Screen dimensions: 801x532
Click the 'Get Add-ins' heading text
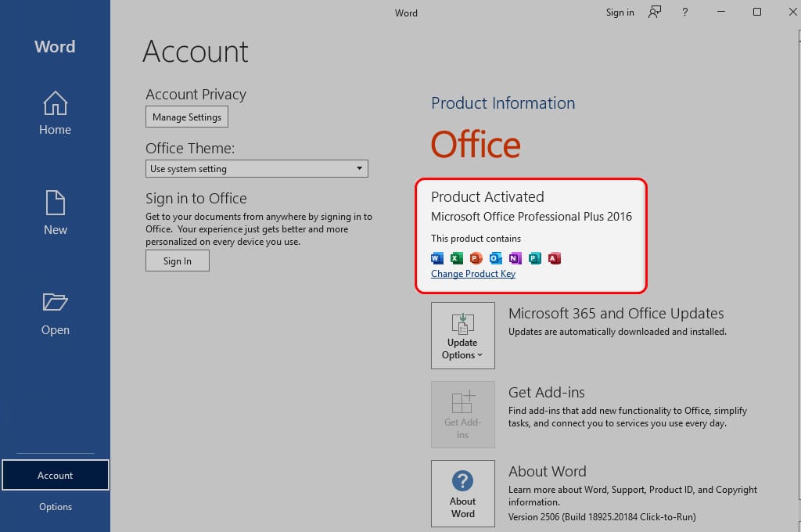pyautogui.click(x=546, y=393)
